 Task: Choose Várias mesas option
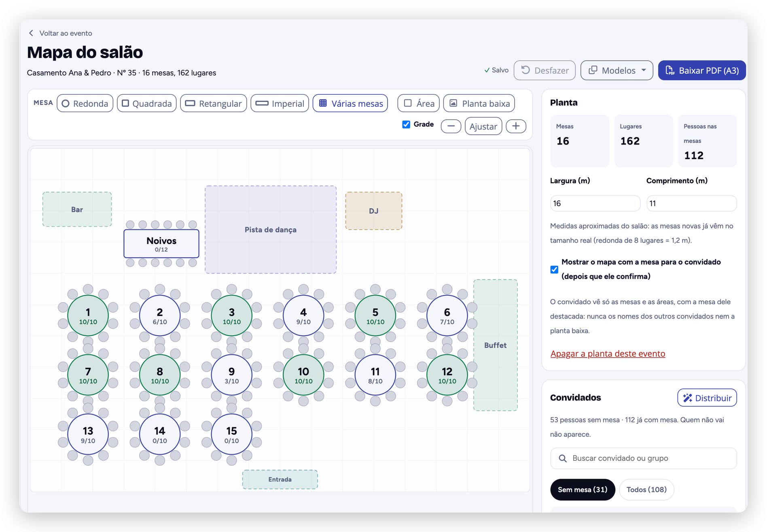[x=350, y=104]
